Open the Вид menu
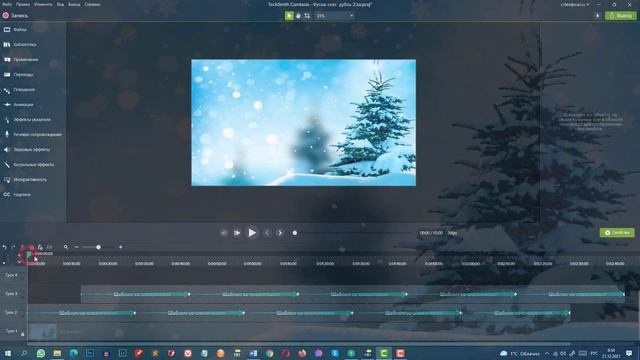Viewport: 640px width, 360px height. tap(60, 4)
